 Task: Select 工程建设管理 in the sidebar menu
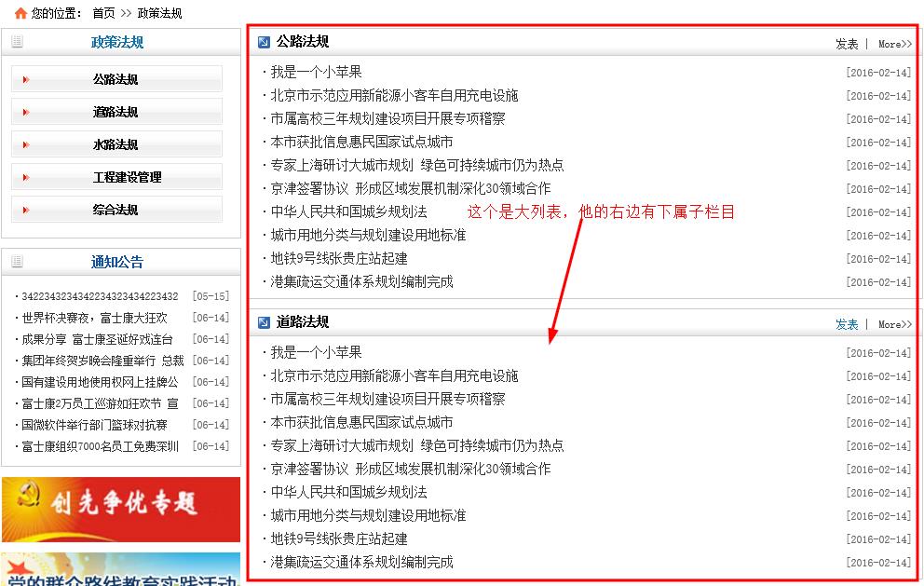pos(127,177)
